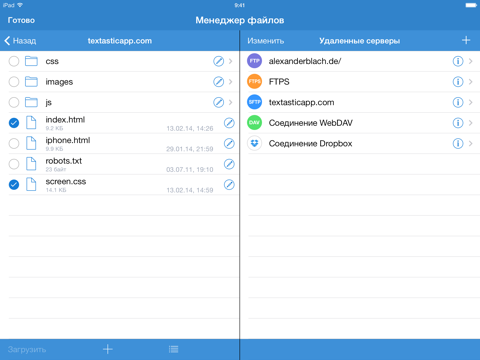The image size is (480, 360).
Task: Open the list view icon in bottom bar
Action: (x=173, y=349)
